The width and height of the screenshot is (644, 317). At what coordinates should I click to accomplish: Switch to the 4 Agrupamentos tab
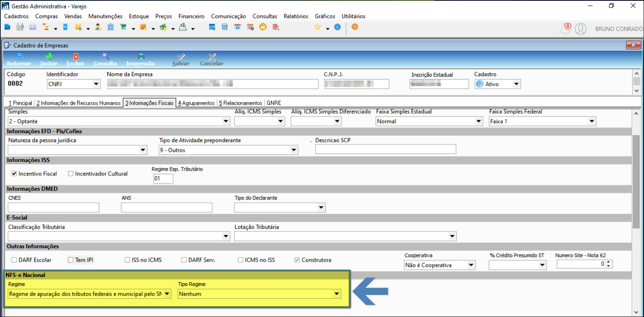point(196,103)
